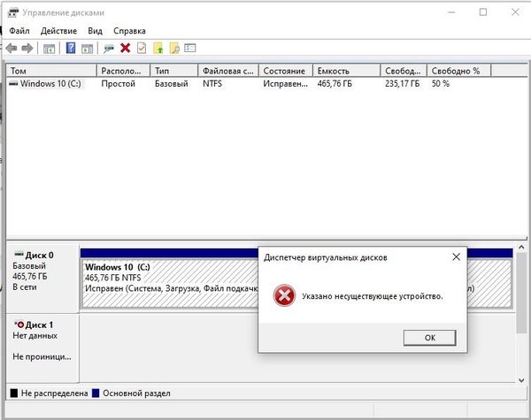Click the Исправен... status cell in the list
Viewport: 531px width, 420px height.
tap(286, 84)
